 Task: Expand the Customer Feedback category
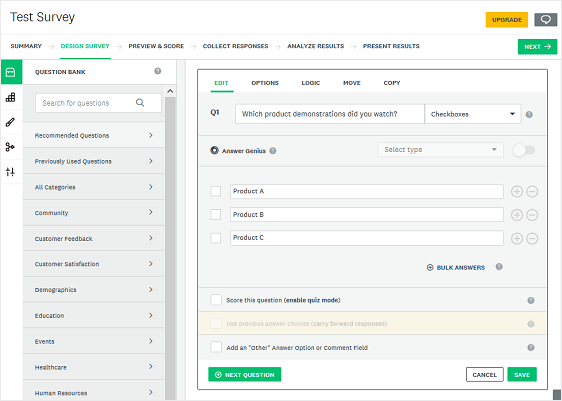tap(94, 238)
